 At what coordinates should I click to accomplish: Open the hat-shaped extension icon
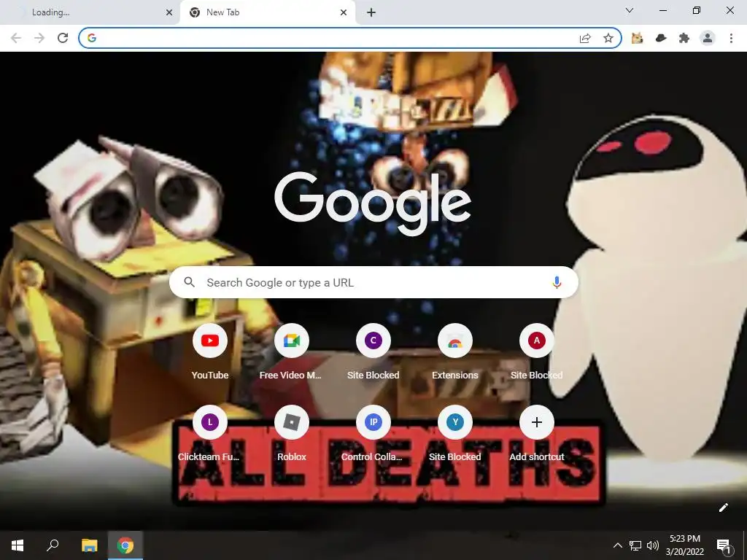click(661, 38)
